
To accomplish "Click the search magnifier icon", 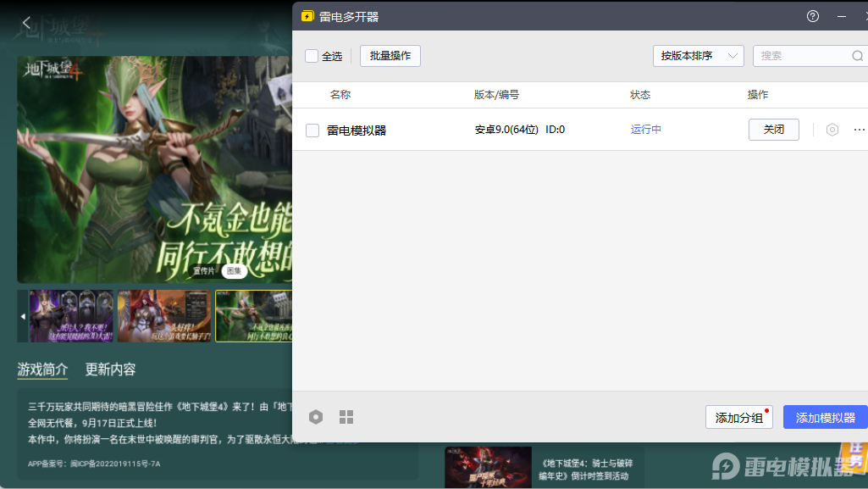I will point(857,56).
